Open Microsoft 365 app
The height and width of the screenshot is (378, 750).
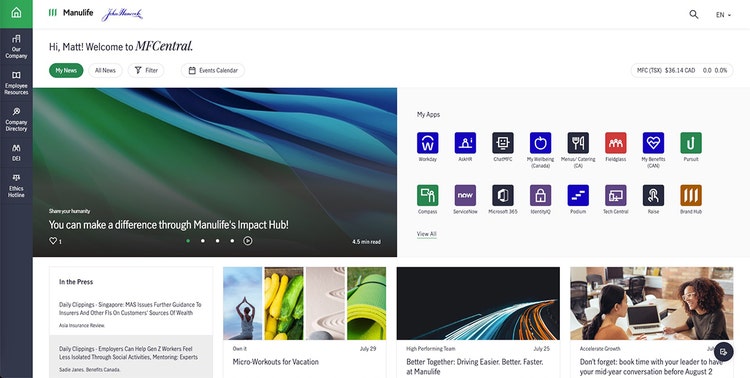pyautogui.click(x=503, y=195)
